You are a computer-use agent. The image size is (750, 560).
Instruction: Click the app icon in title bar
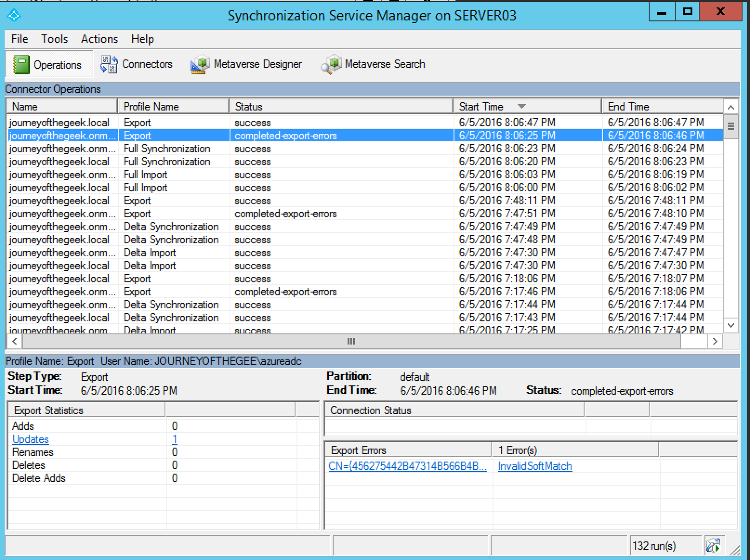click(14, 15)
